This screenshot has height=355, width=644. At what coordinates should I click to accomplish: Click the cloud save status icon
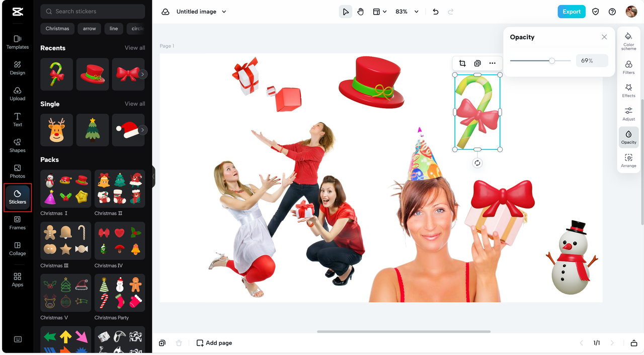coord(166,12)
